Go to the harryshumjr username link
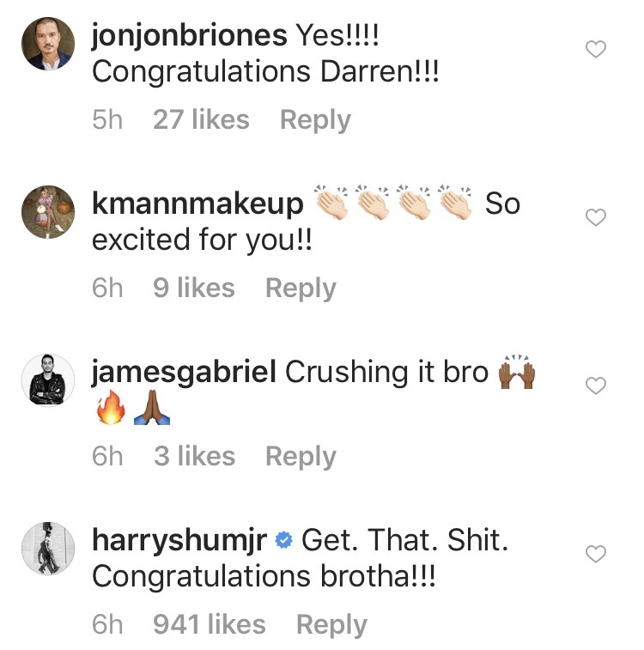Screen dimensions: 644x650 pos(179,541)
